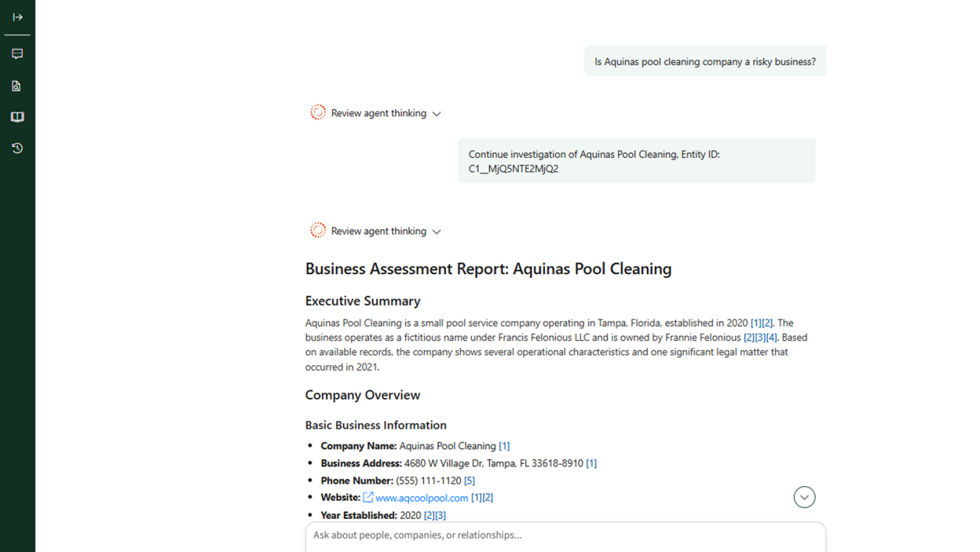This screenshot has height=552, width=980.
Task: Click the external link icon beside website
Action: 368,498
